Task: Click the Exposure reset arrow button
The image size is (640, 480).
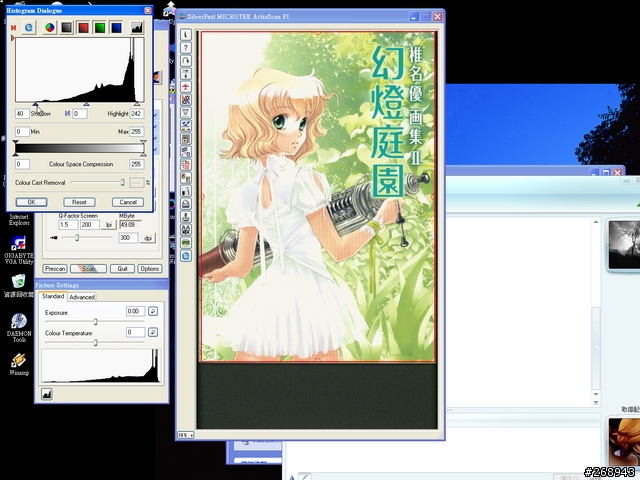Action: (153, 311)
